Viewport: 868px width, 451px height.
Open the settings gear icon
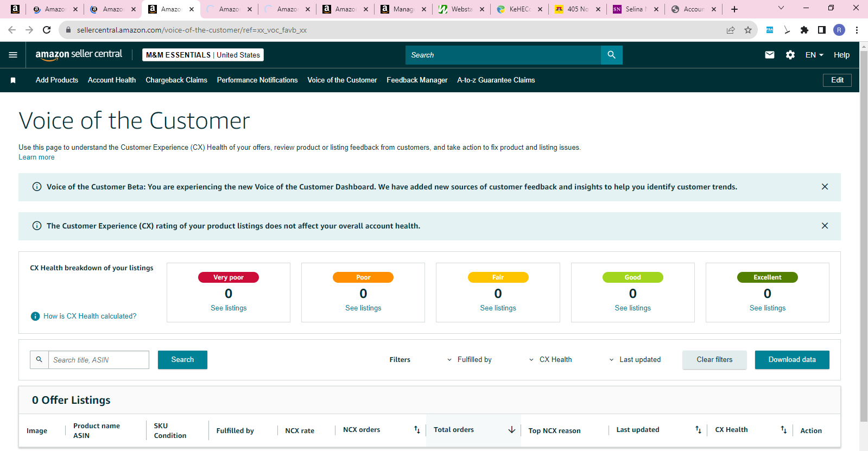pos(790,55)
